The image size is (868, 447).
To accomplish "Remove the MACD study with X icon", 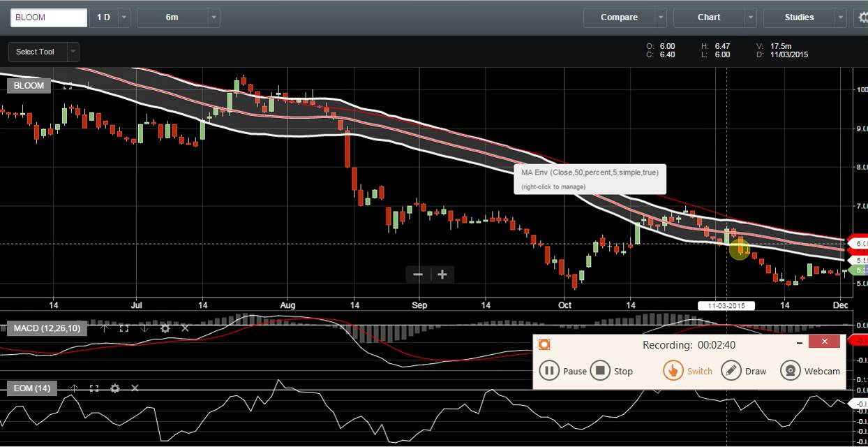I will 186,328.
